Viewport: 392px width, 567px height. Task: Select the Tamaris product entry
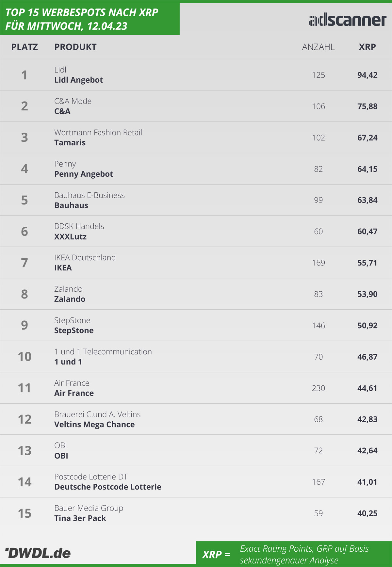click(x=70, y=143)
